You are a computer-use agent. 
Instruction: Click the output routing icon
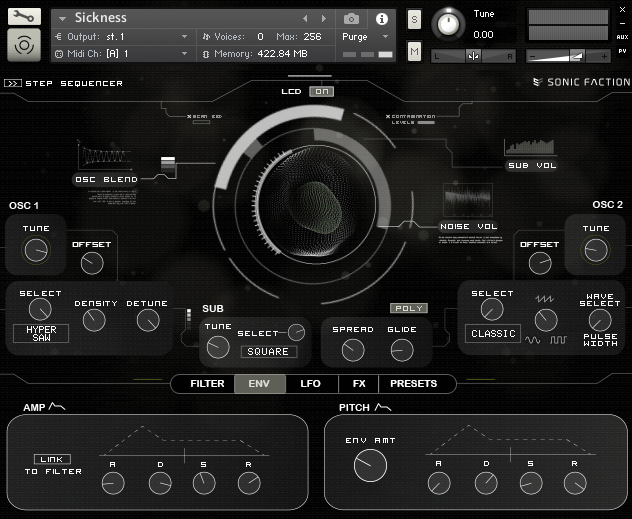(x=59, y=37)
